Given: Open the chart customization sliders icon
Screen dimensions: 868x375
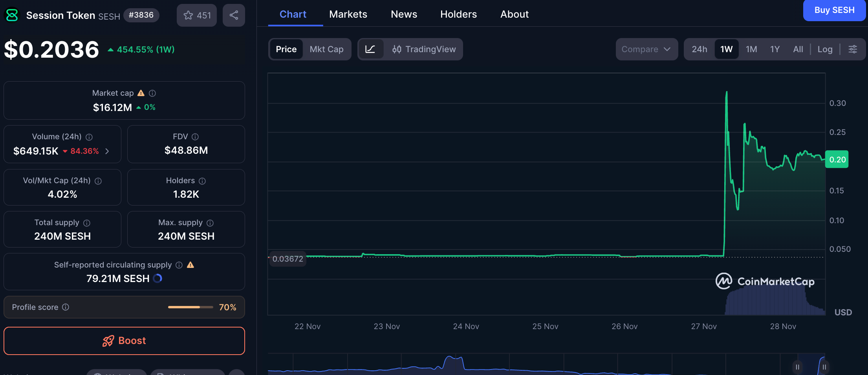Looking at the screenshot, I should 853,49.
